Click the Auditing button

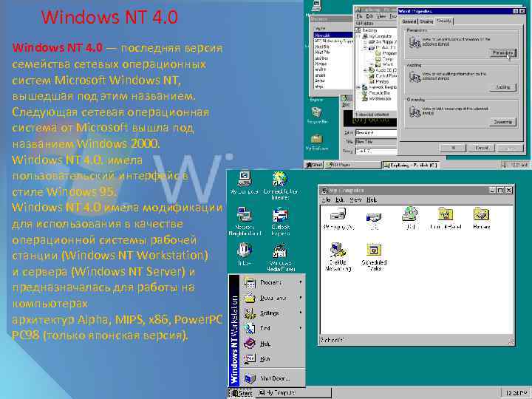pyautogui.click(x=503, y=87)
